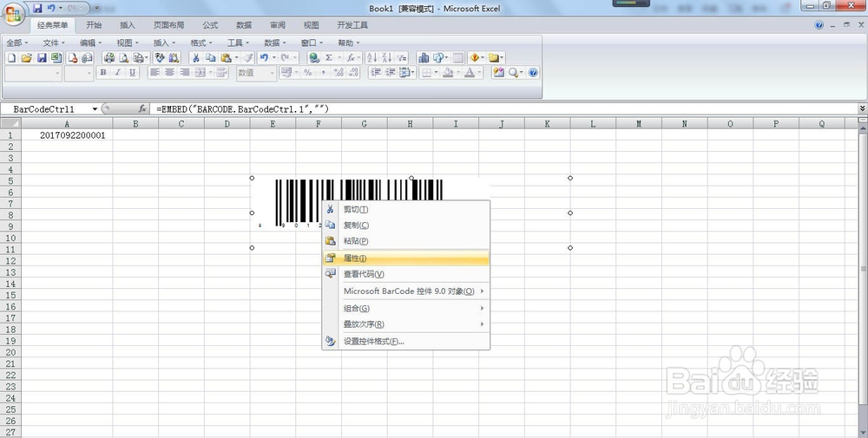Toggle align text right button

(x=185, y=73)
